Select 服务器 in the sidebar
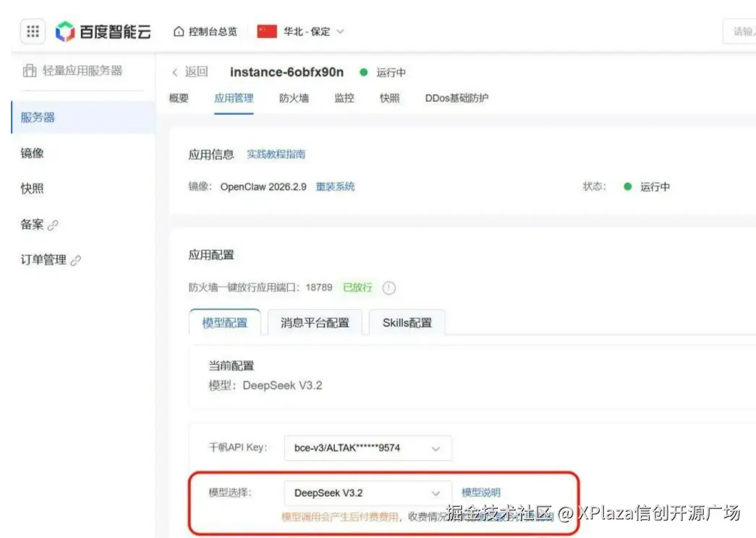Screen dimensions: 756x538 (x=83, y=117)
